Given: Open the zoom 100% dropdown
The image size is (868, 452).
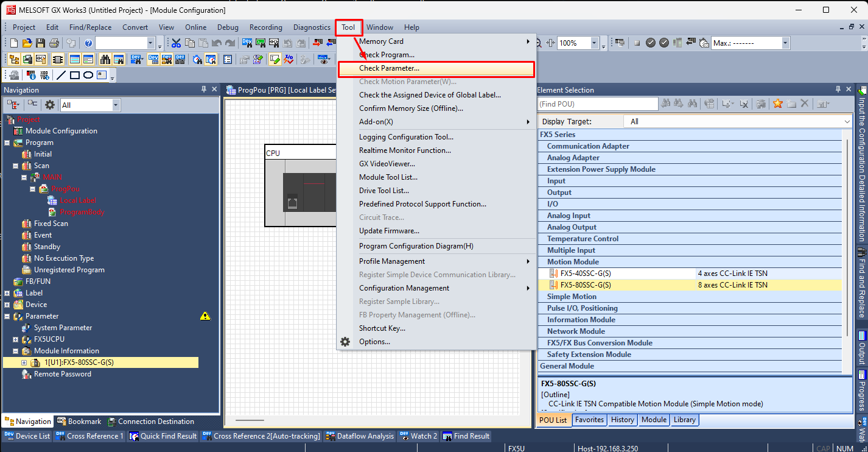Looking at the screenshot, I should (x=594, y=43).
